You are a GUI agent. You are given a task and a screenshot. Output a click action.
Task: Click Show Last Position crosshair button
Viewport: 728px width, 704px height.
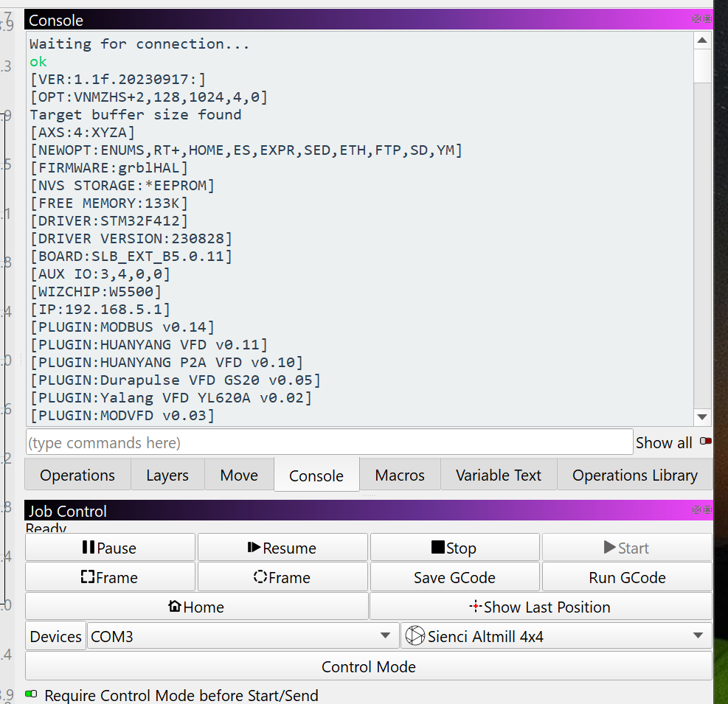tap(541, 607)
